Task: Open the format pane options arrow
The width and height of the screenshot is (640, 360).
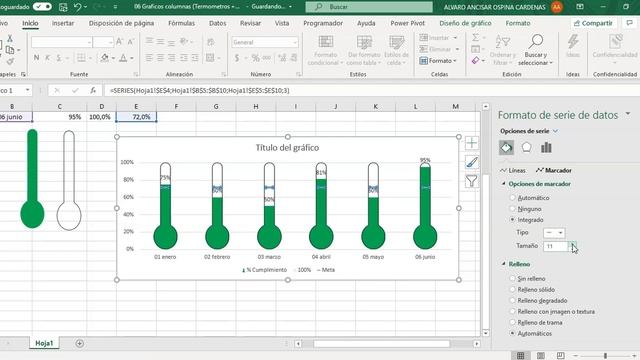Action: 628,114
